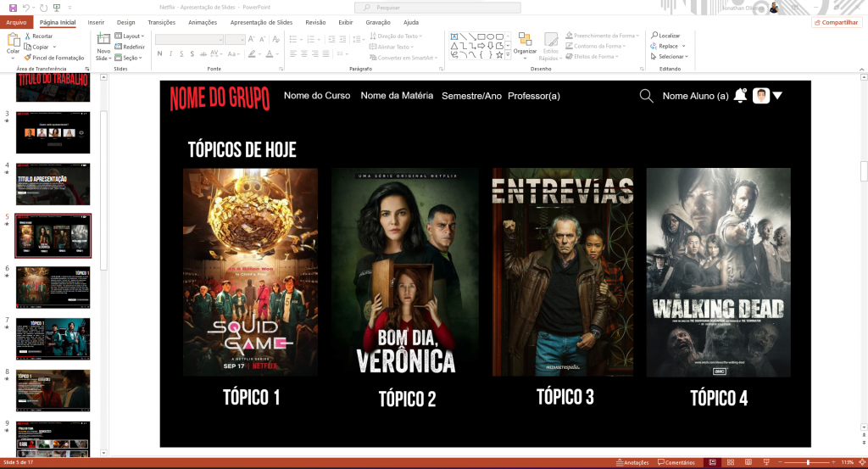The width and height of the screenshot is (868, 469).
Task: Switch to slide sorter view
Action: click(730, 462)
